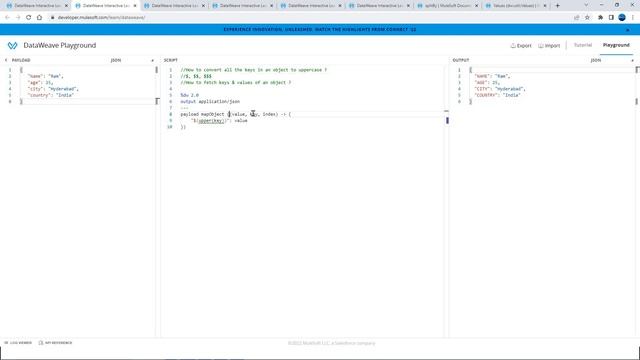Viewport: 640px width, 360px height.
Task: Click the output "NAME": "Ram" line
Action: click(x=492, y=76)
